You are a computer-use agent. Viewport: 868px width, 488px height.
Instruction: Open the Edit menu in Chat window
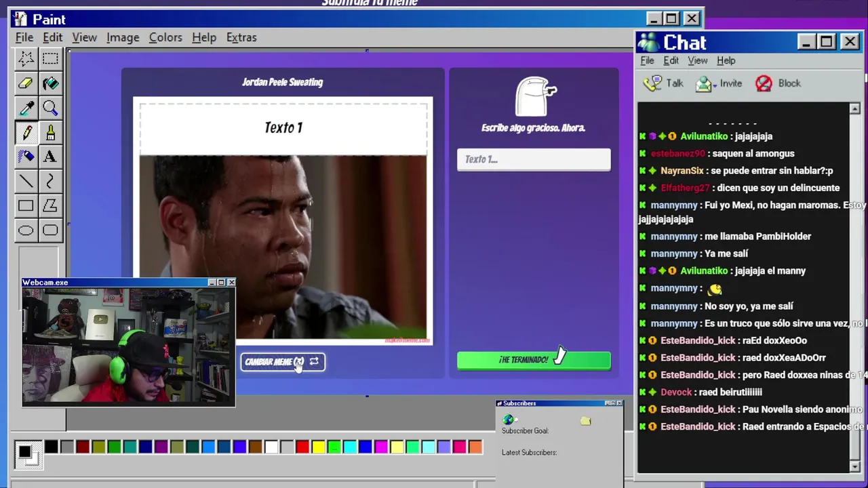coord(671,60)
